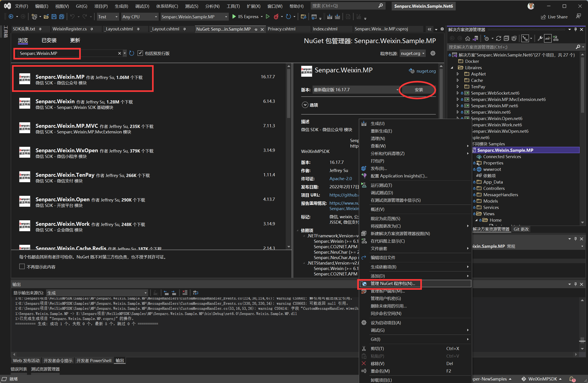Click the wrench properties icon in Solution Explorer
The height and width of the screenshot is (383, 588).
(540, 38)
